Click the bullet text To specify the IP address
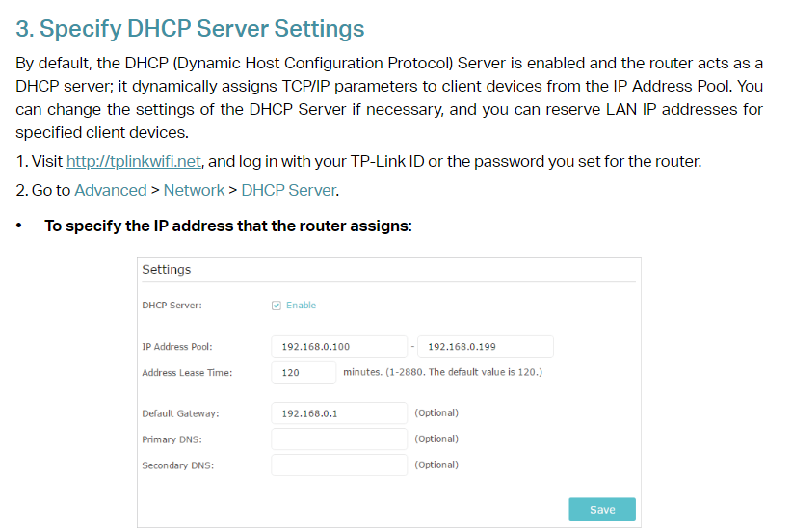 (228, 226)
